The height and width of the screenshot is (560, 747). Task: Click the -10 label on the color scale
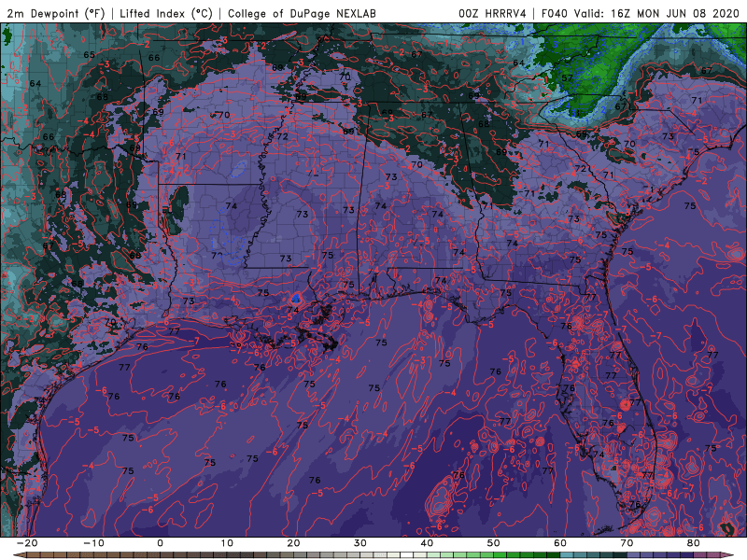pos(92,543)
